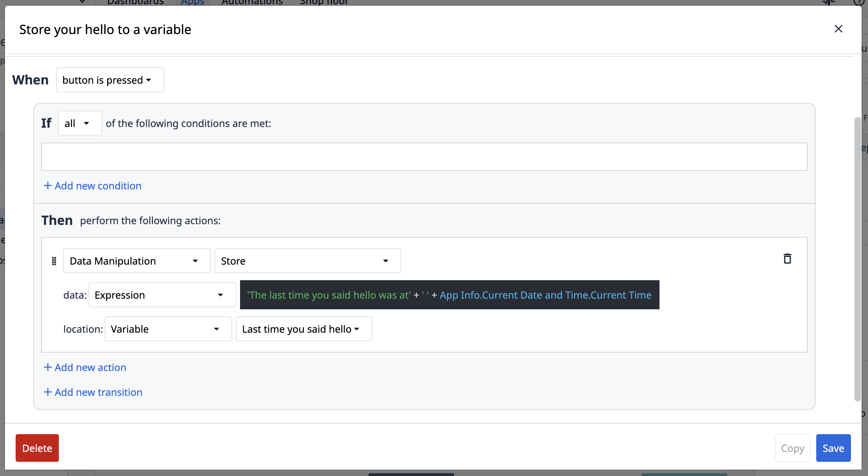
Task: Change the 'all' conditions dropdown
Action: tap(79, 123)
